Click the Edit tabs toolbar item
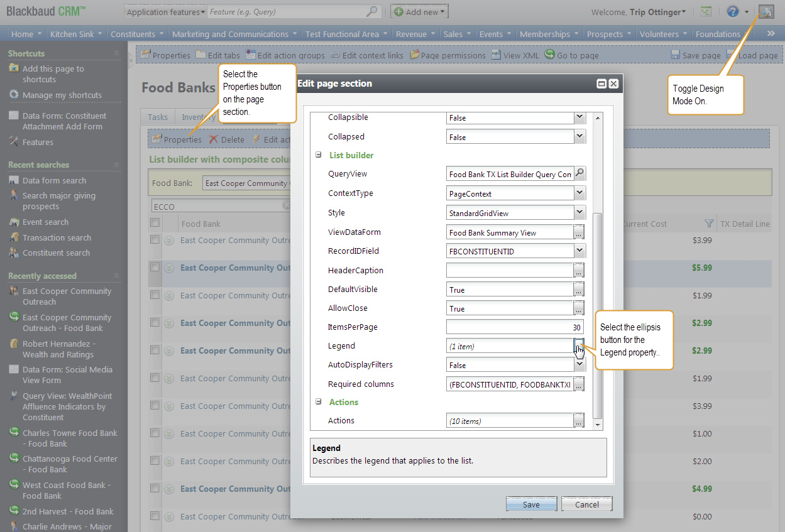 218,55
